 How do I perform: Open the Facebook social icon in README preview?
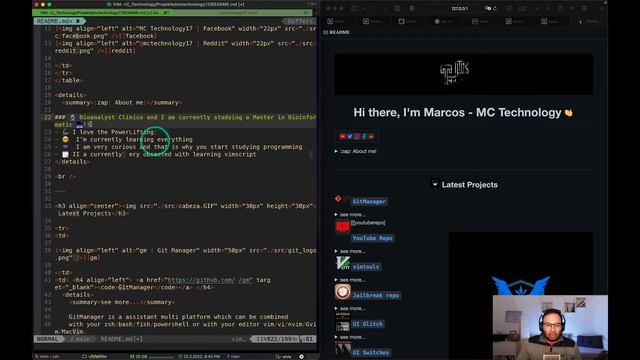point(364,136)
